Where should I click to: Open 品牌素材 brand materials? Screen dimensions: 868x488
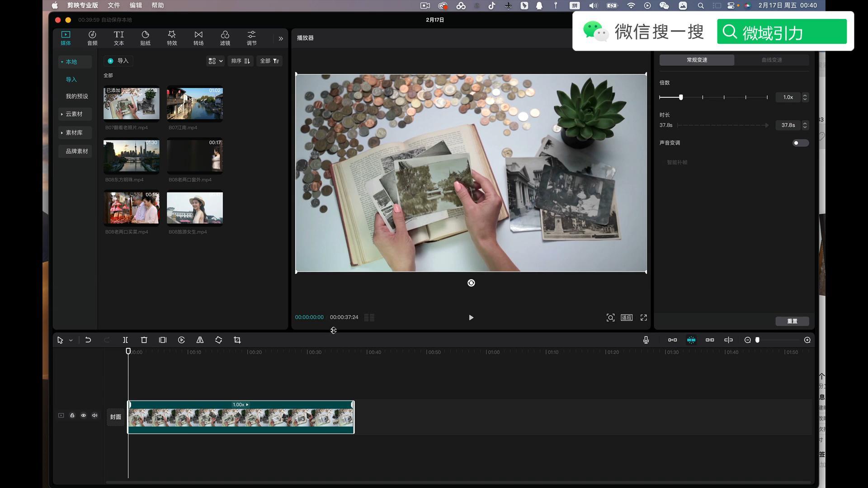click(75, 151)
